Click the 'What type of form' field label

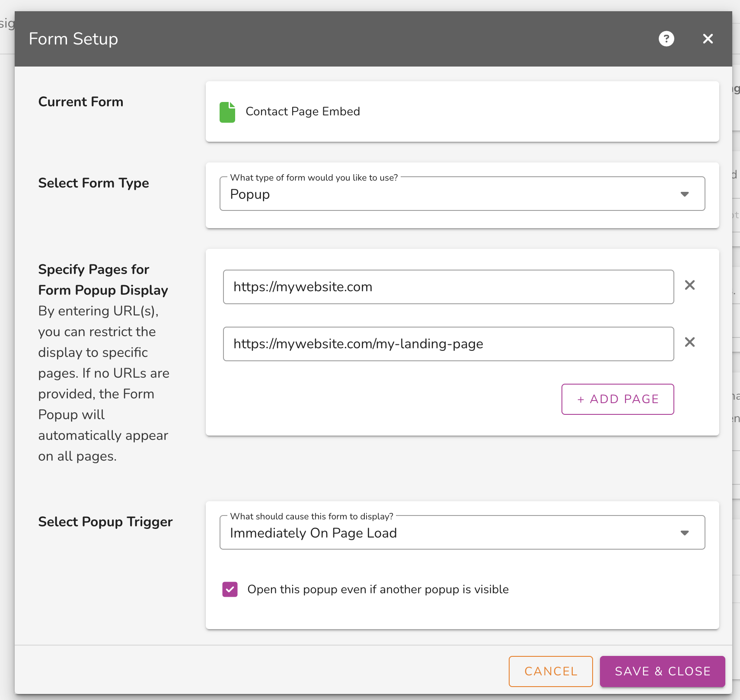314,178
